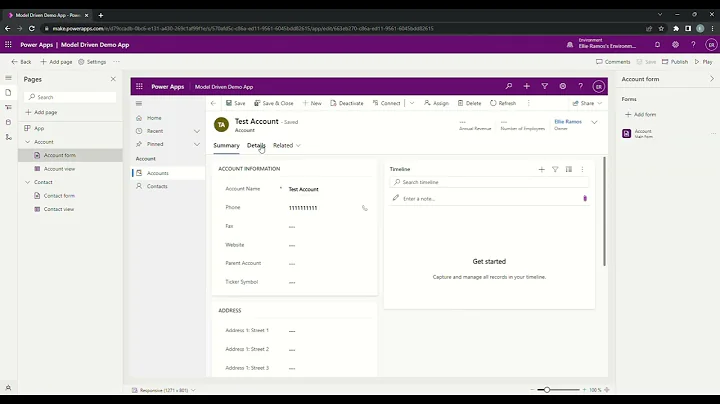Screen dimensions: 720x404
Task: Click the Enter a note field
Action: click(487, 199)
